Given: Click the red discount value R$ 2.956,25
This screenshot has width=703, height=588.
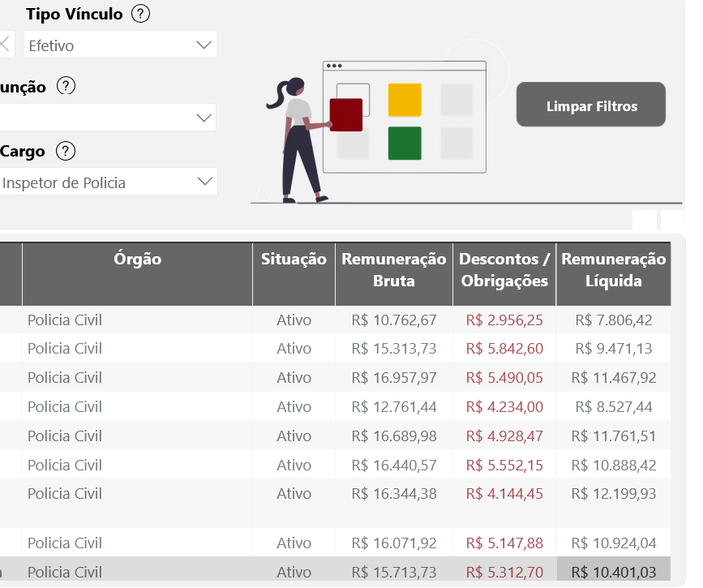Looking at the screenshot, I should pos(504,320).
